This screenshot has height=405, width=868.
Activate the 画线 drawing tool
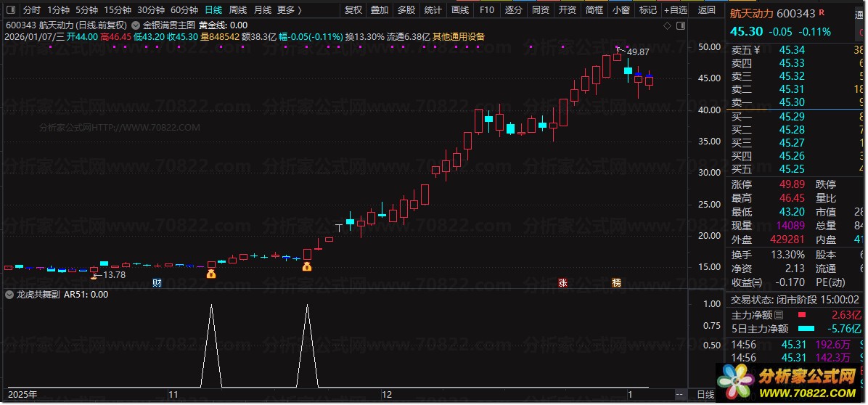coord(460,10)
